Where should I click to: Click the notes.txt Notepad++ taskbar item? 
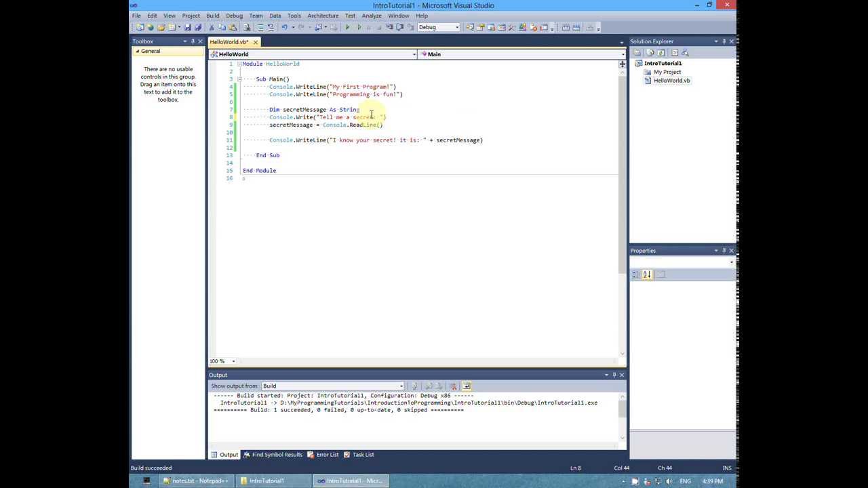coord(196,481)
